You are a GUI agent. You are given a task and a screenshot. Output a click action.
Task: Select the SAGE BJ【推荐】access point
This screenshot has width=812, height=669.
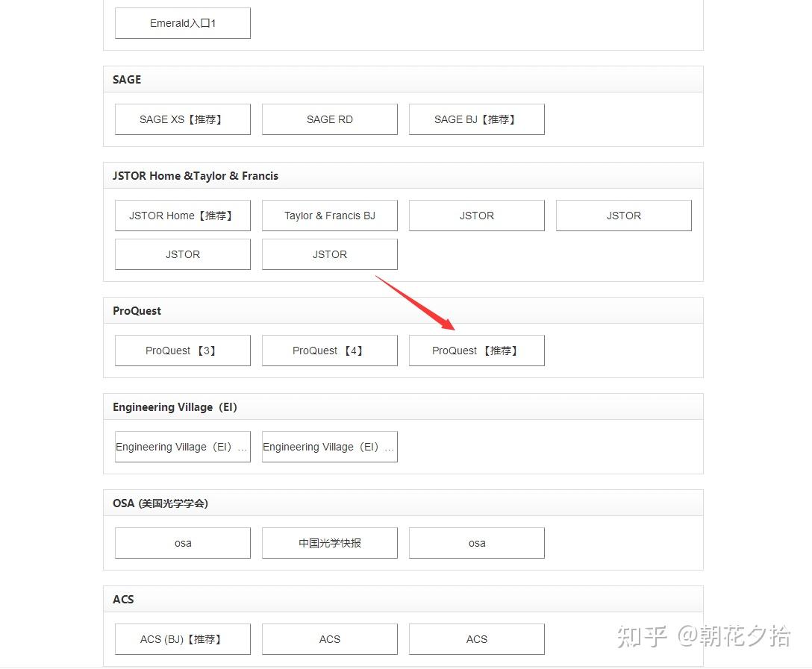coord(476,119)
